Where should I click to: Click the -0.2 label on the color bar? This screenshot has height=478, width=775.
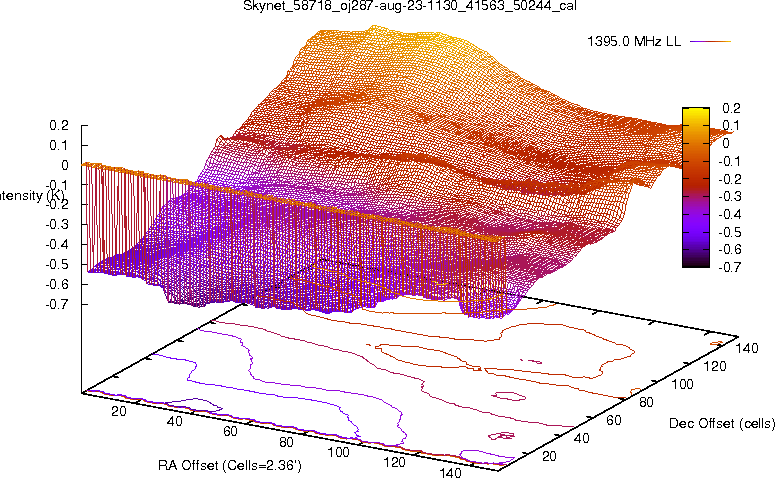[730, 179]
